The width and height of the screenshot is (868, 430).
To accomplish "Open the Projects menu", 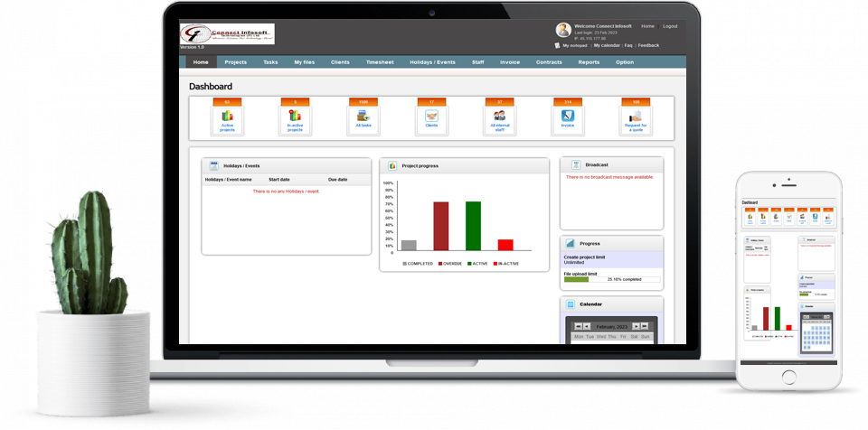I will [x=236, y=62].
